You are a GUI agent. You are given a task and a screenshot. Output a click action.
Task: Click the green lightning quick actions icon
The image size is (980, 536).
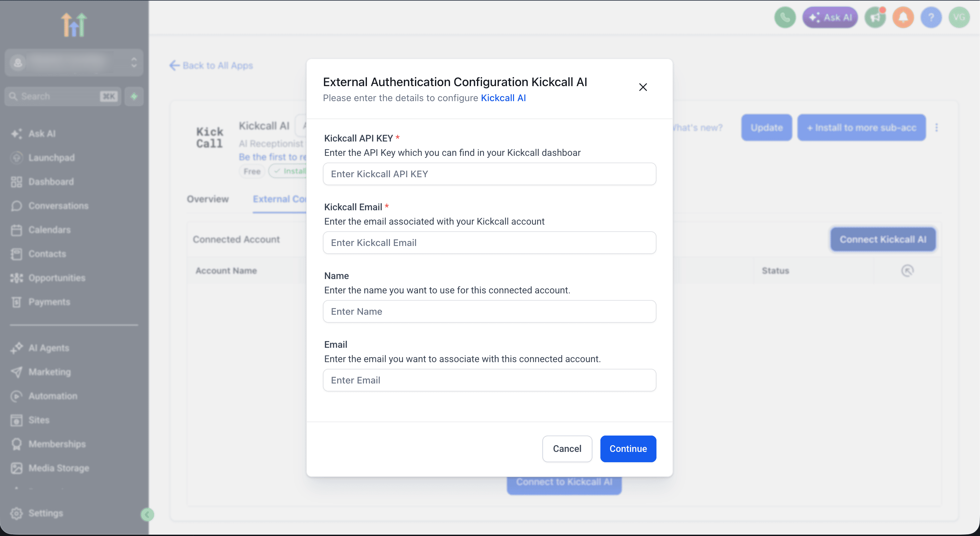point(134,96)
